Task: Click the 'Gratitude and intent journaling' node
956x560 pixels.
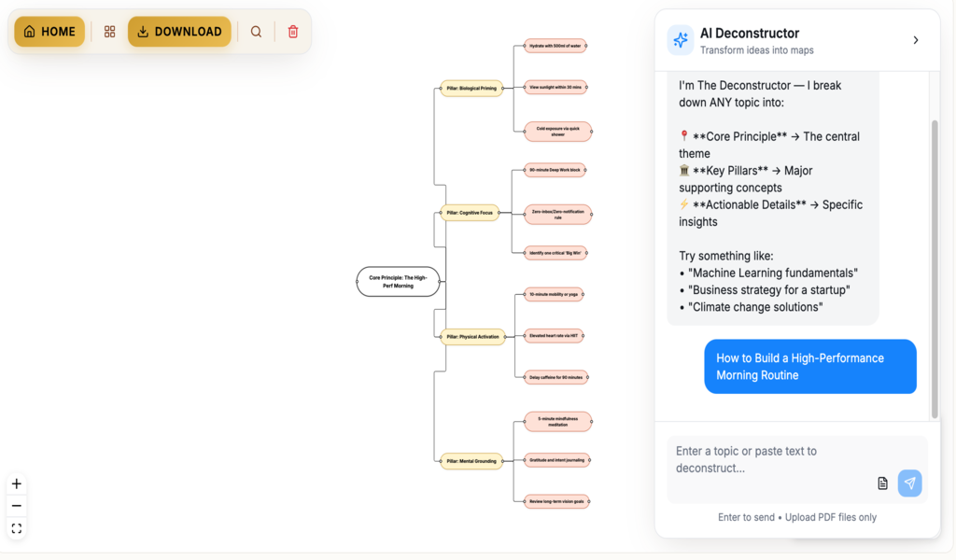Action: click(x=556, y=460)
